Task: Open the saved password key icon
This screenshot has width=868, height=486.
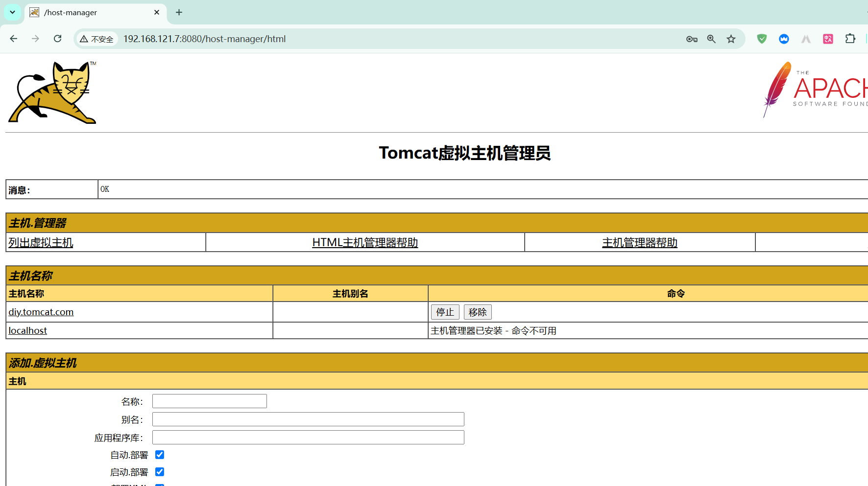Action: (692, 39)
